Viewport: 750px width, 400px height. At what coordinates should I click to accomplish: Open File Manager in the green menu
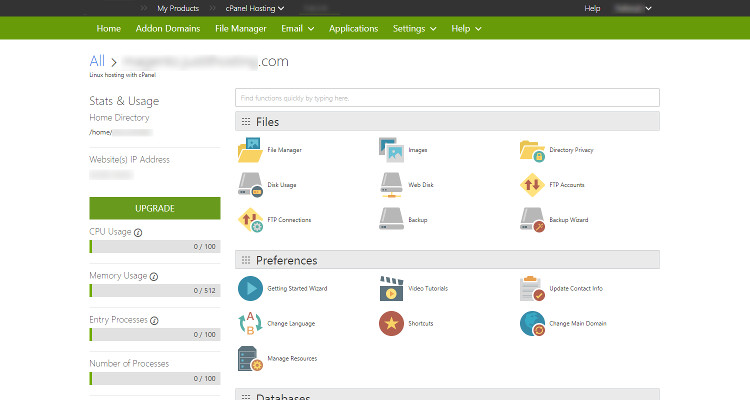click(x=241, y=29)
